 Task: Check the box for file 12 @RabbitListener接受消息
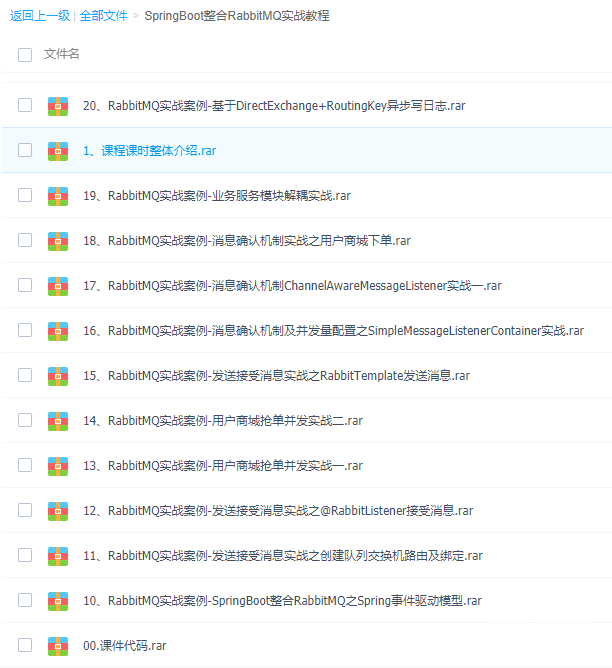point(25,510)
